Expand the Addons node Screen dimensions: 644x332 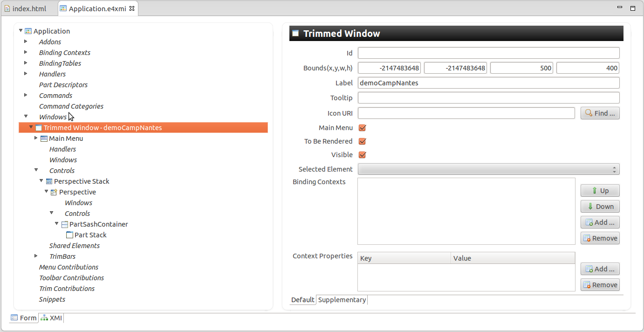26,41
